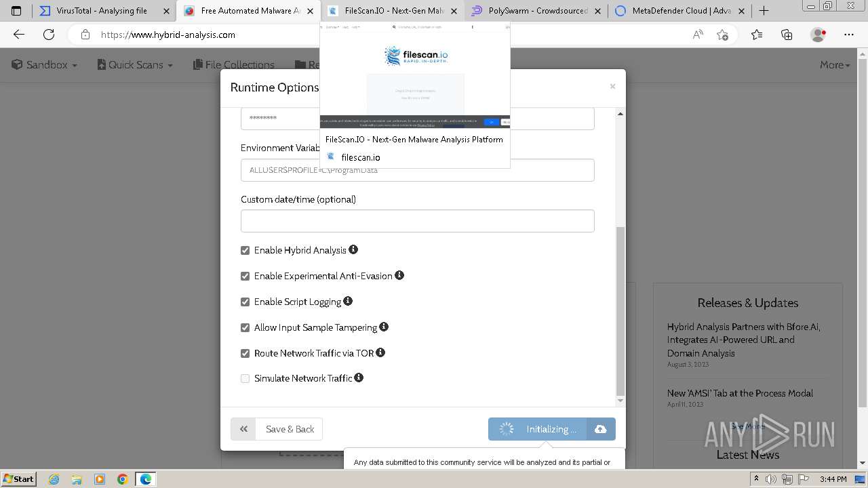Show info icon for Experimental Anti-Evasion

399,275
